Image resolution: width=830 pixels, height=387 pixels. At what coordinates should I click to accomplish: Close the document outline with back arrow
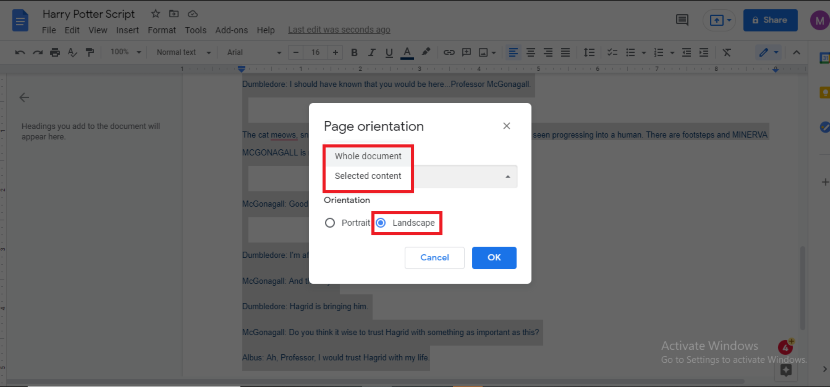[24, 97]
